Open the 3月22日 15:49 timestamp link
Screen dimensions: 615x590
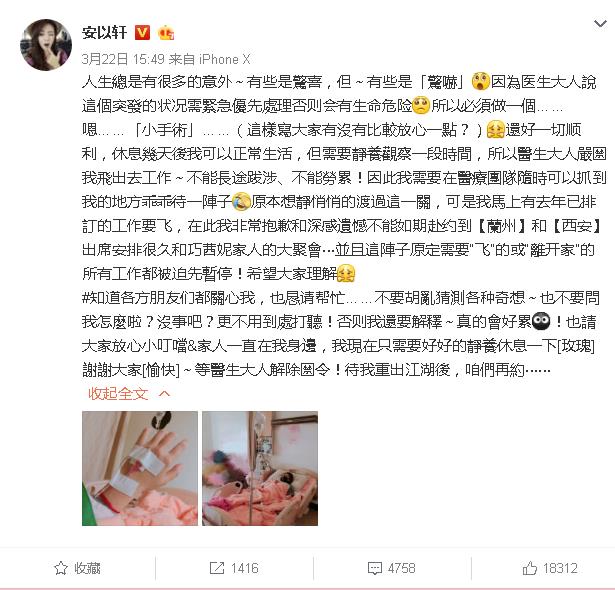coord(123,59)
